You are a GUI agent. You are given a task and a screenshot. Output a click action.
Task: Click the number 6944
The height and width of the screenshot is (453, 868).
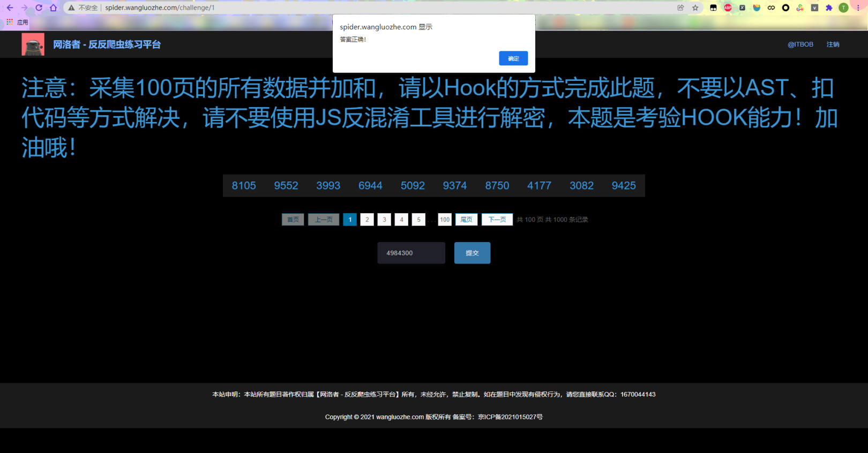(370, 186)
